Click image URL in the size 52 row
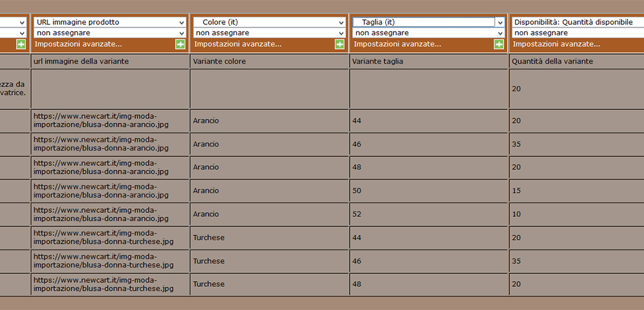 (x=101, y=214)
